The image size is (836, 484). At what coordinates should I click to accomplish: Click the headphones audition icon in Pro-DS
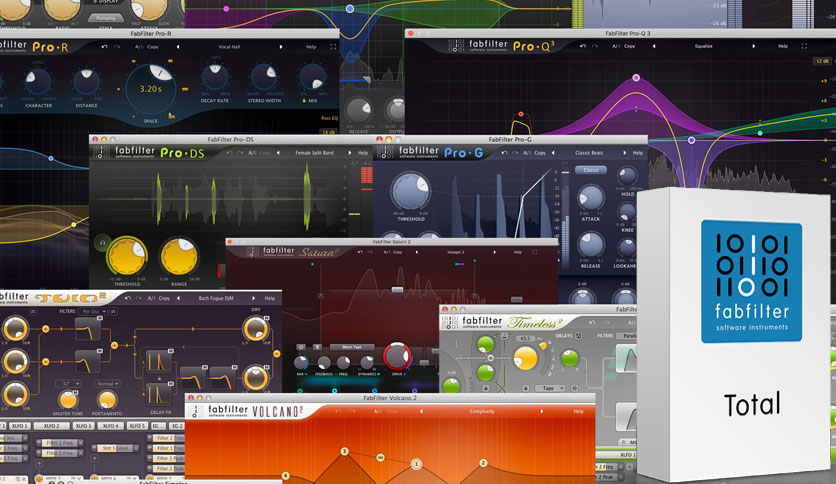pyautogui.click(x=102, y=243)
